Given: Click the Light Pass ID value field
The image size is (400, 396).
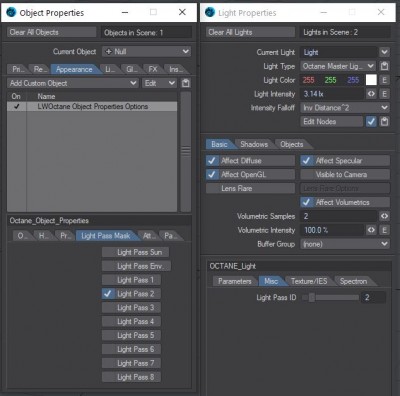Looking at the screenshot, I should tap(373, 297).
